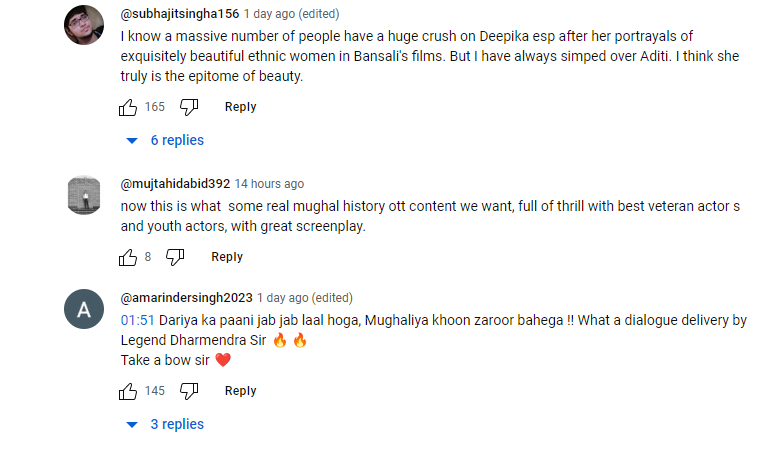782x452 pixels.
Task: Open subhajitsingha156's profile avatar
Action: (x=84, y=25)
